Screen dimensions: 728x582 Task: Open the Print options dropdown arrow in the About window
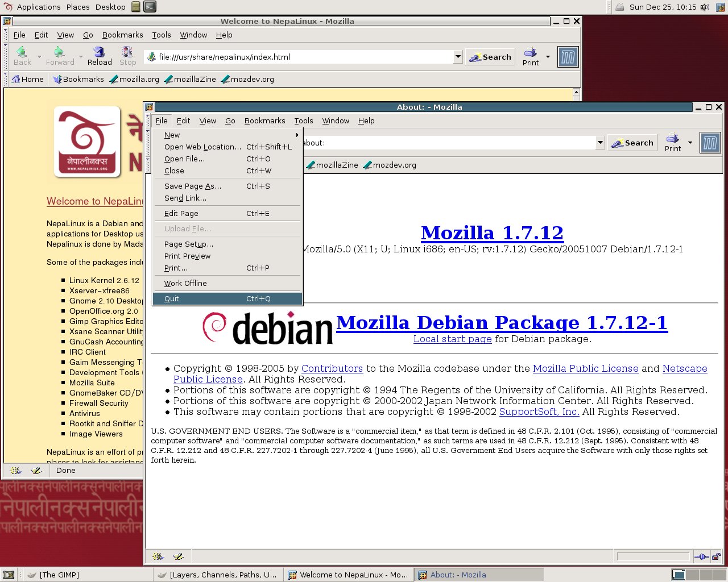pos(690,143)
